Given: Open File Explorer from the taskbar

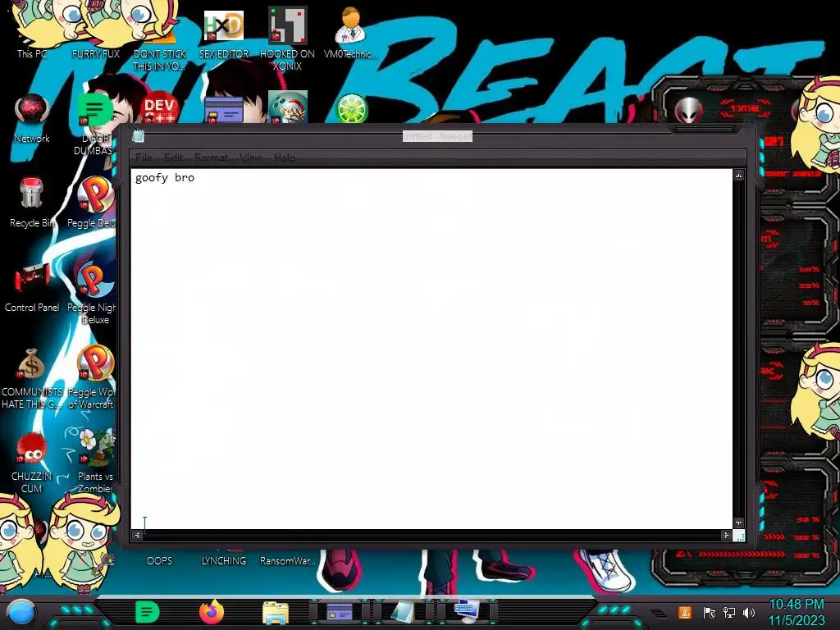Looking at the screenshot, I should tap(276, 613).
